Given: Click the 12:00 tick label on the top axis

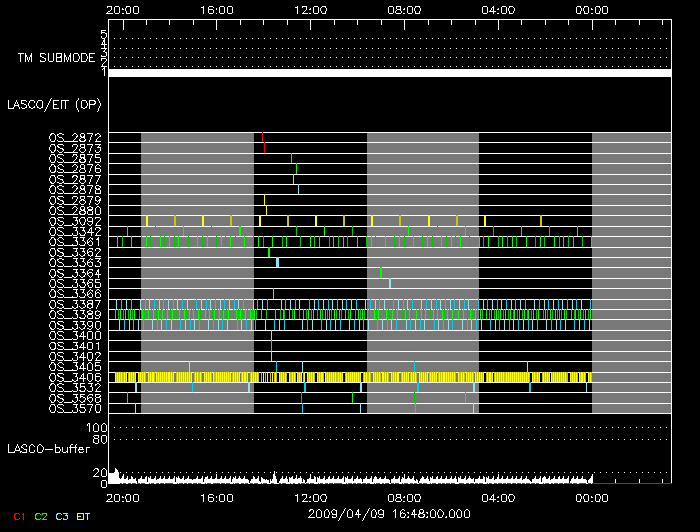Looking at the screenshot, I should coord(311,9).
